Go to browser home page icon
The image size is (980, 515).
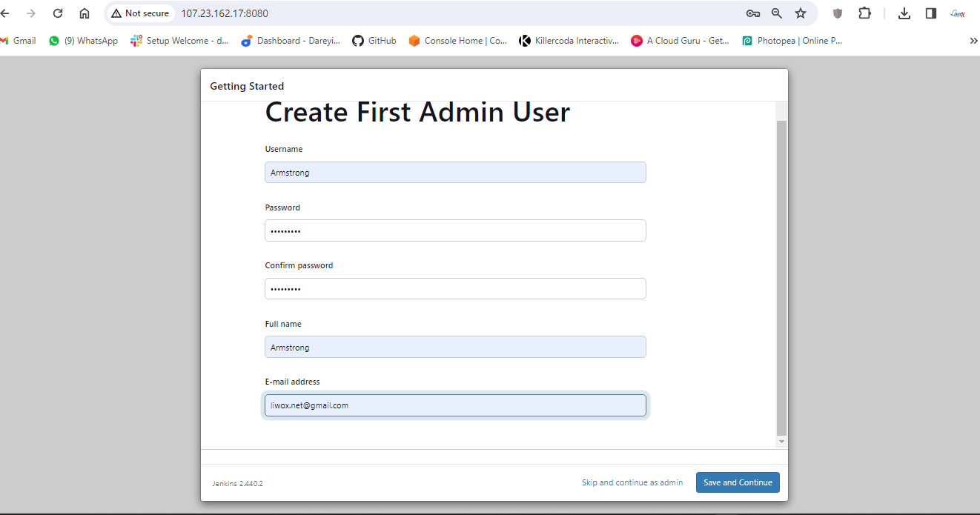(85, 13)
